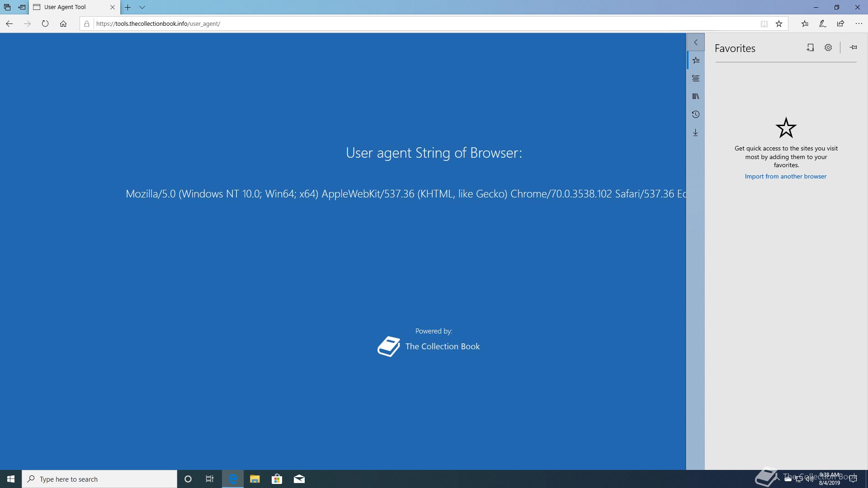Open File Explorer from the taskbar

tap(255, 479)
